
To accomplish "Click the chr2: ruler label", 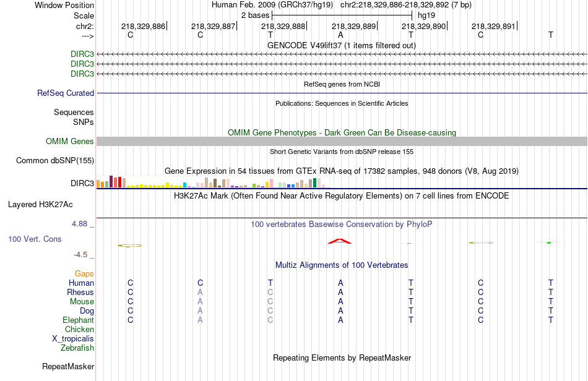I will 85,26.
